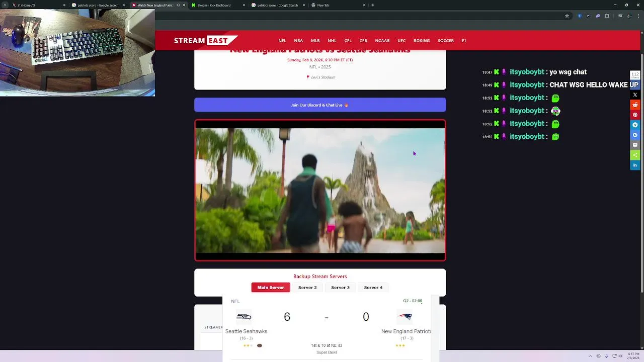Open a new browser tab with plus button

tap(372, 5)
